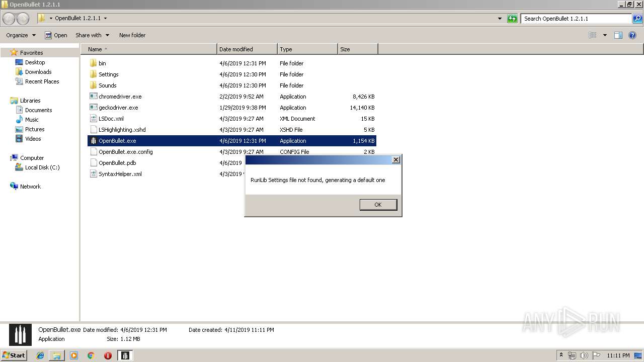Image resolution: width=644 pixels, height=362 pixels.
Task: Open Windows Media Player taskbar icon
Action: coord(74,355)
